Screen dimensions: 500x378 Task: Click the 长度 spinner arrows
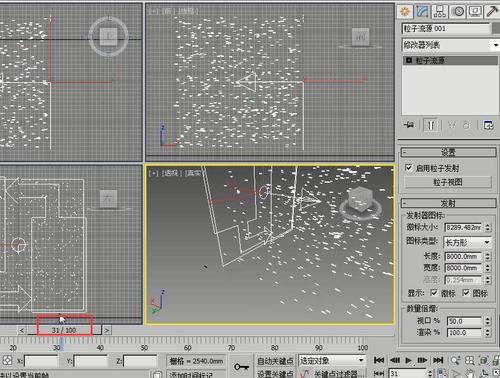click(x=488, y=256)
